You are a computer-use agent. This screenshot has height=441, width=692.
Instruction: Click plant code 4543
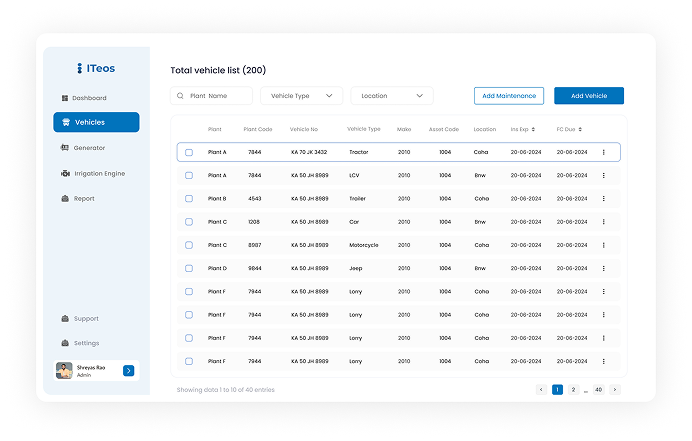(x=255, y=199)
